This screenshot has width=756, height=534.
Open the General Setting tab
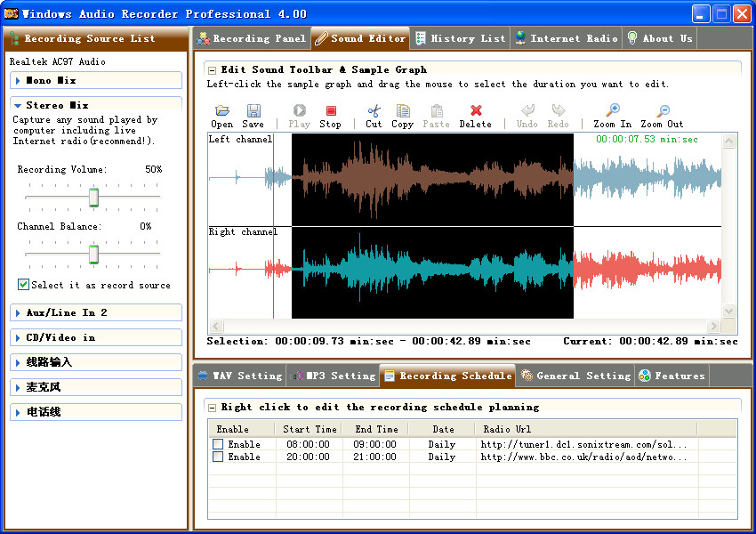(575, 376)
